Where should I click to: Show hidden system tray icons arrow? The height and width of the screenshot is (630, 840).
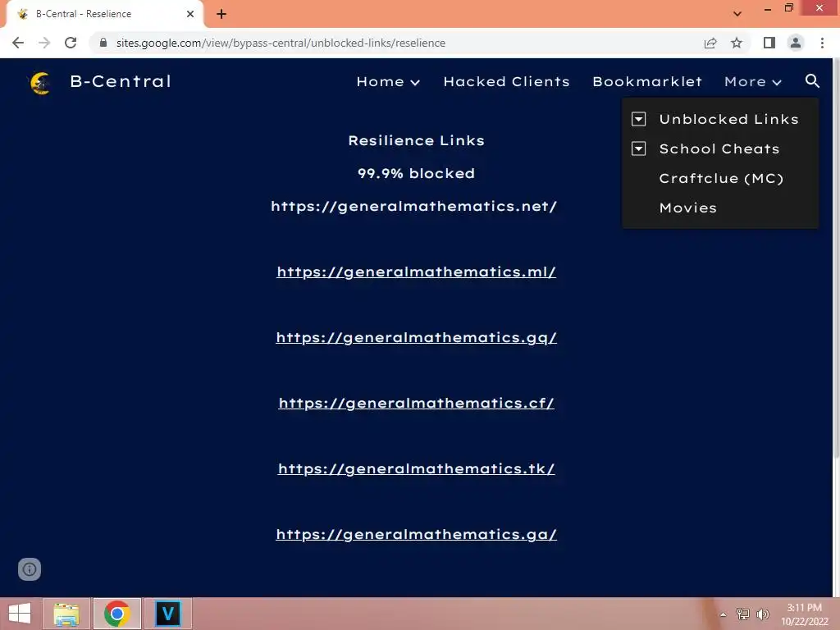(724, 614)
